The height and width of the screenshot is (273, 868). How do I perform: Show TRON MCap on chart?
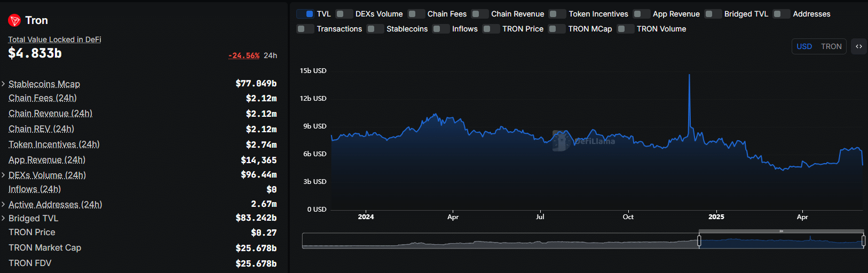pos(557,29)
